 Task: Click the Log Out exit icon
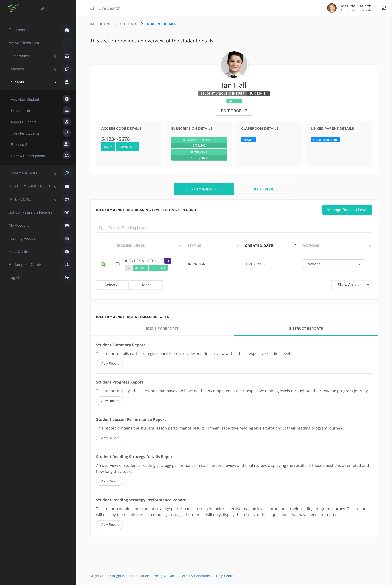67,278
